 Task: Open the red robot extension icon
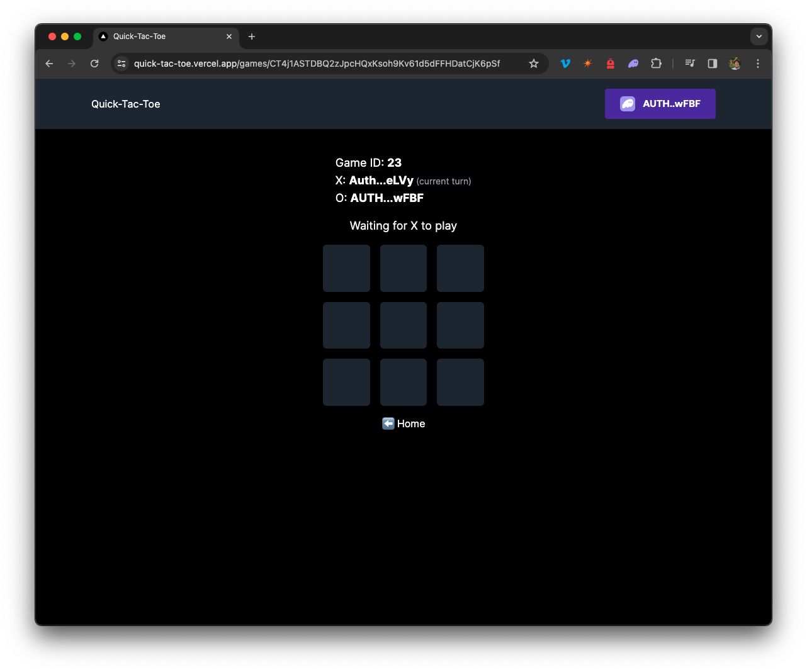pos(611,64)
